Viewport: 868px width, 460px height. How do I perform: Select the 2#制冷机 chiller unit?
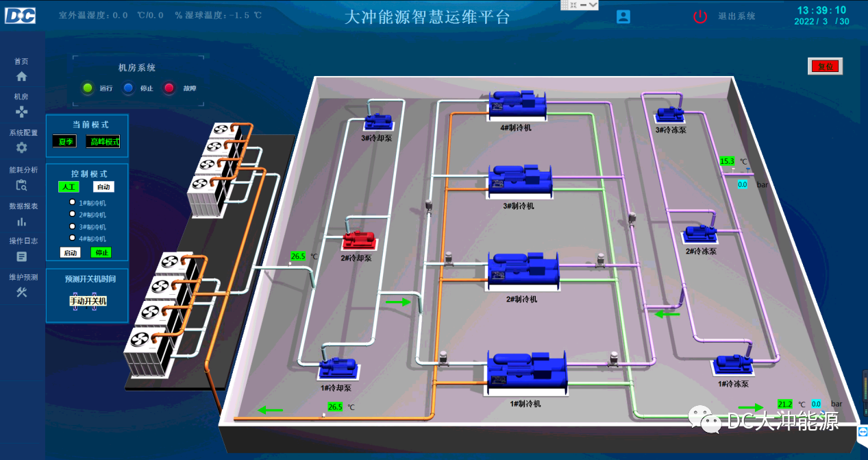pyautogui.click(x=523, y=270)
